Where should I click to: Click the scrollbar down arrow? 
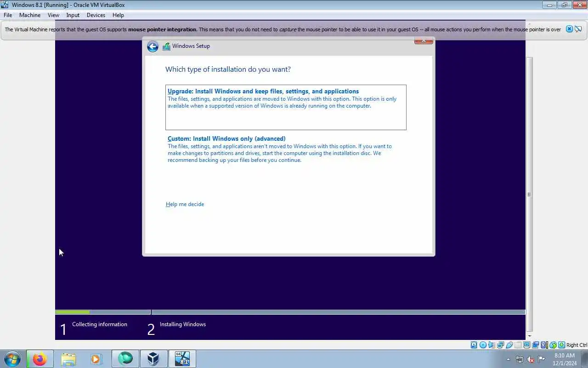(529, 336)
